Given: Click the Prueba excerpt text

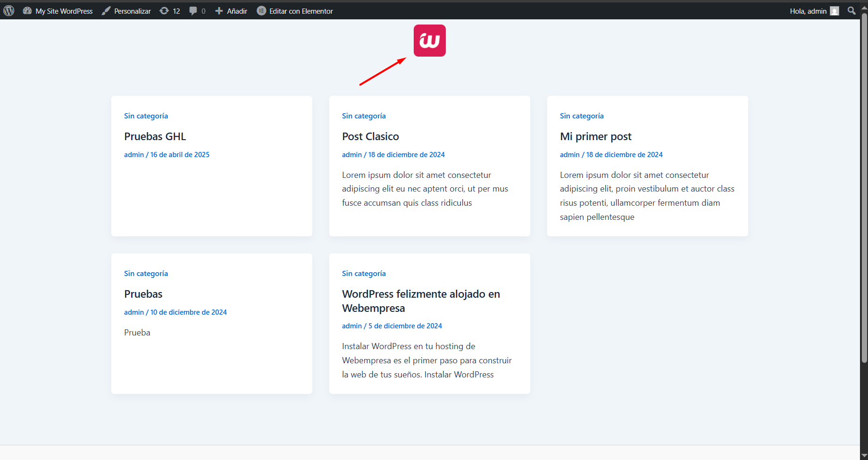Looking at the screenshot, I should (x=137, y=333).
